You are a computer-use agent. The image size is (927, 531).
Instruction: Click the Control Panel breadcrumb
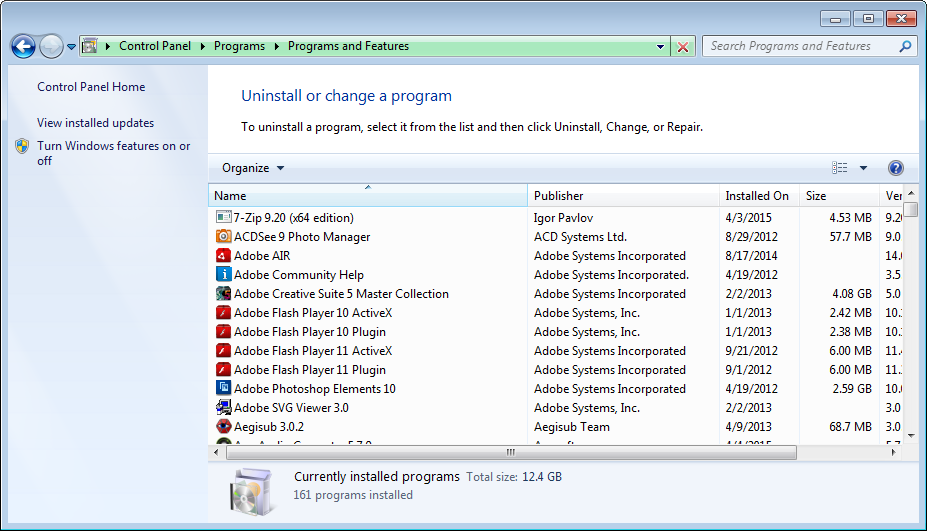pos(155,46)
